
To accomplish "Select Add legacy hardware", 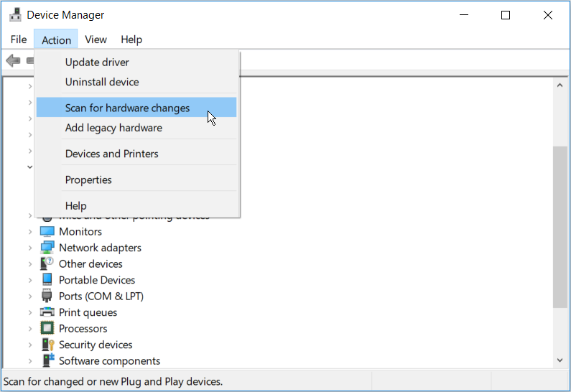I will (136, 128).
